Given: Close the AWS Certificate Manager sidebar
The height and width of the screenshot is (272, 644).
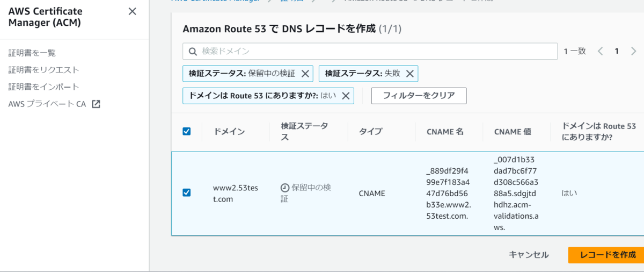Looking at the screenshot, I should 132,11.
